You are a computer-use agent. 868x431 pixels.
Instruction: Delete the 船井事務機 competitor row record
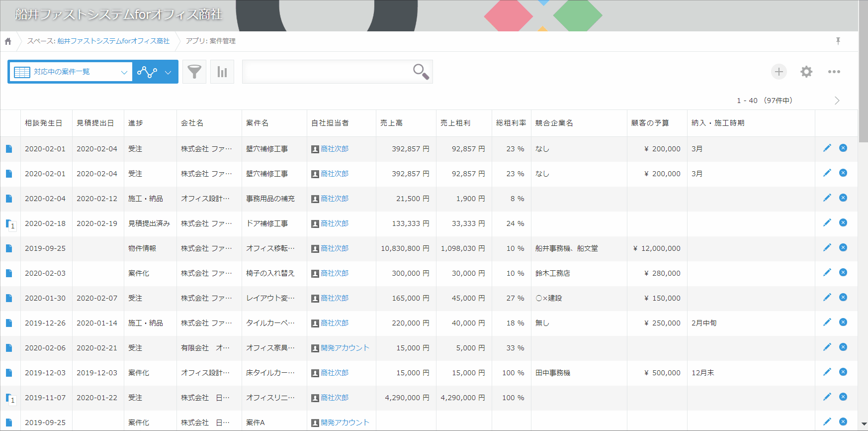(x=843, y=247)
